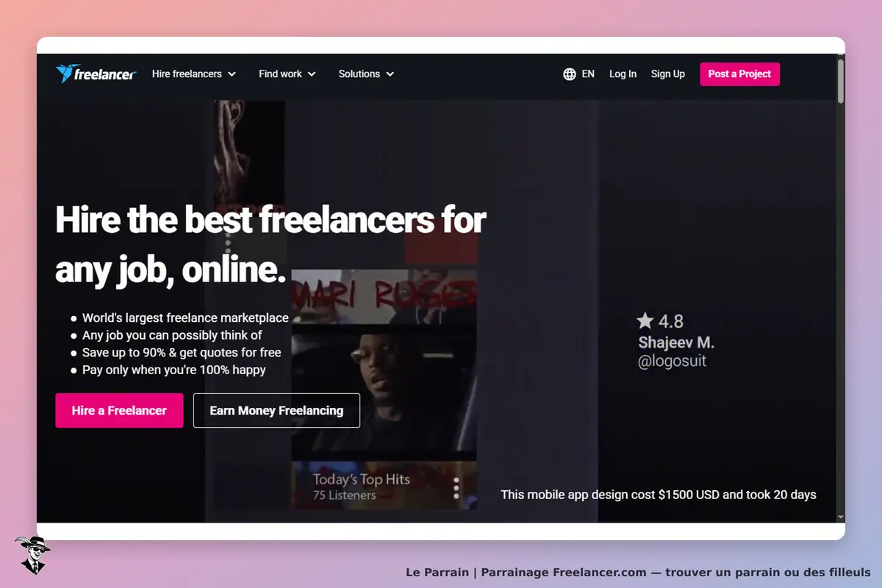Click the Log In link
This screenshot has width=882, height=588.
(623, 74)
